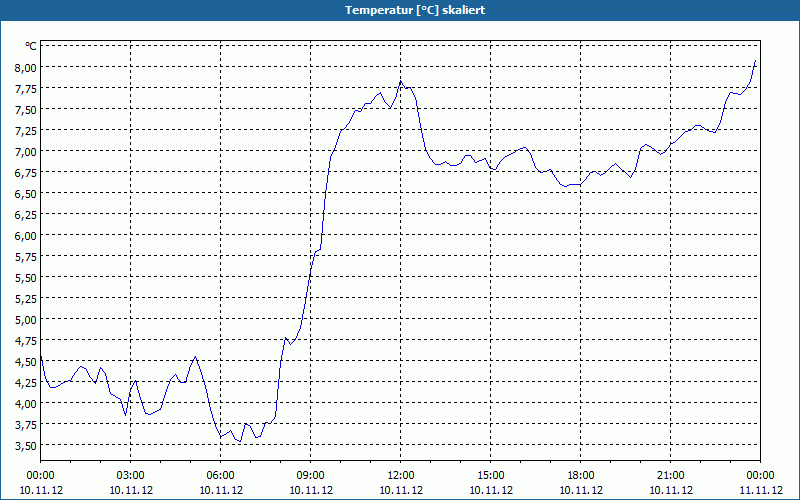
Task: Select the 4,00 y-axis value
Action: tap(26, 404)
